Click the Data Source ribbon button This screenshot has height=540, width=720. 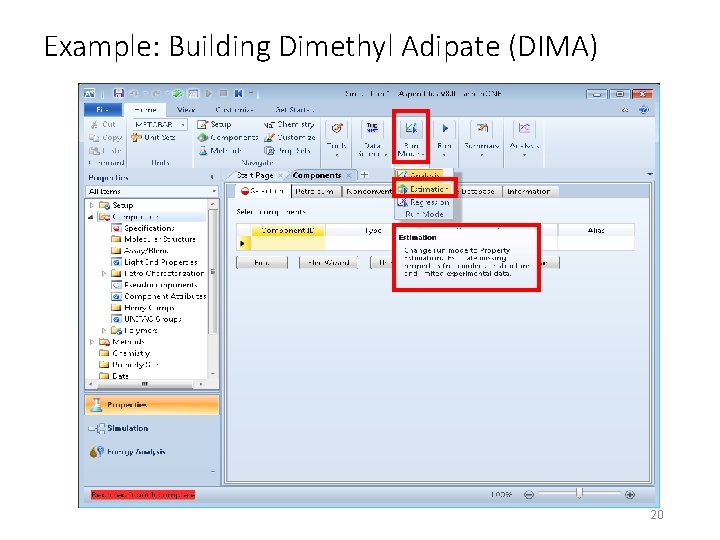pos(372,138)
